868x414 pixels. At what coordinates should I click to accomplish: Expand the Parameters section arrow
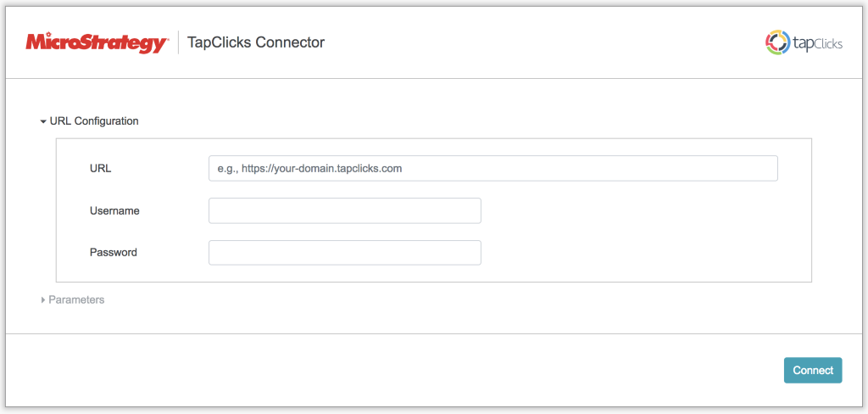(43, 300)
